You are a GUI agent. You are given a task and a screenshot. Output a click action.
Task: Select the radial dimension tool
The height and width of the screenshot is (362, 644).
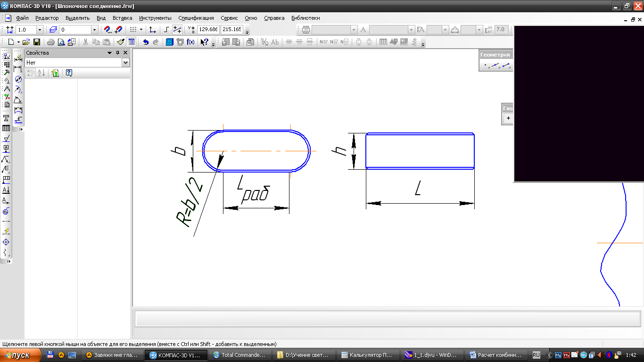(x=18, y=90)
